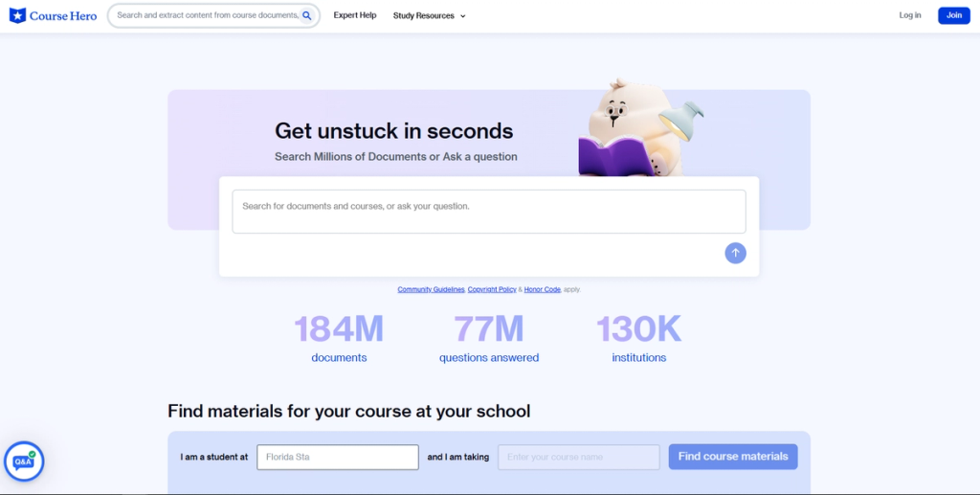The image size is (980, 495).
Task: Open Expert Help menu item
Action: click(x=355, y=15)
